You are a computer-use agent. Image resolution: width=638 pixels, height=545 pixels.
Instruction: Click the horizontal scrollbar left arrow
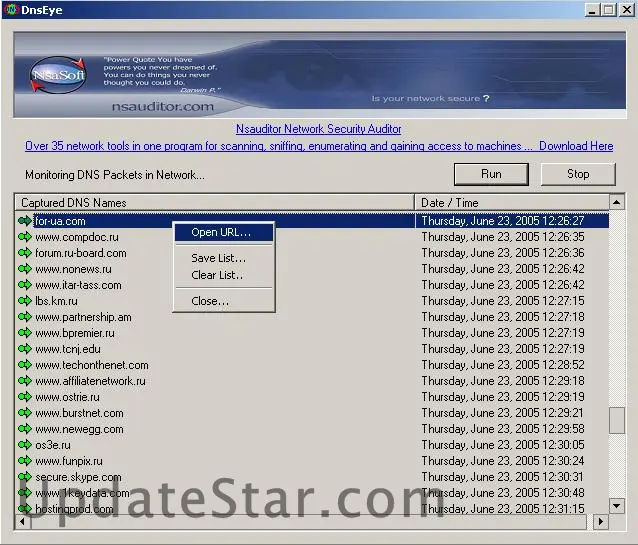22,521
